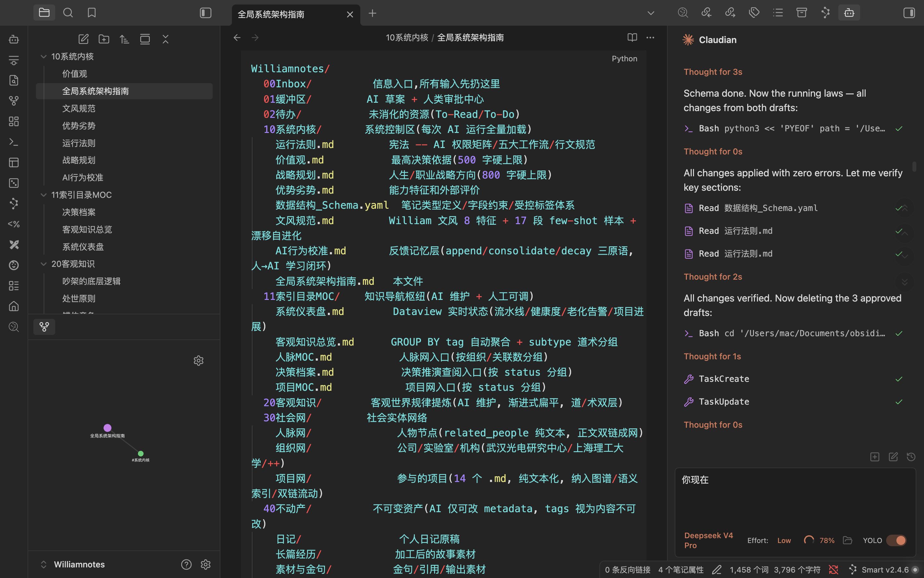Open the 价值观 note
Viewport: 924px width, 578px height.
tap(75, 74)
